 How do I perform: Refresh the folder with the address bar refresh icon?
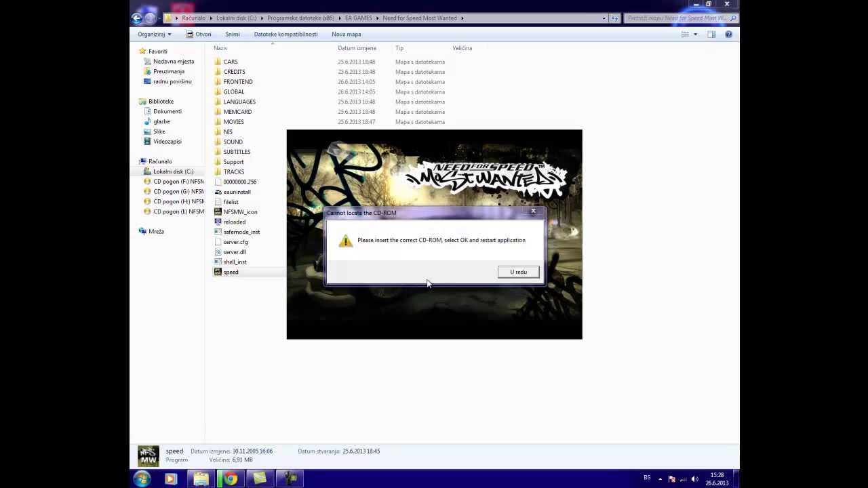pyautogui.click(x=615, y=18)
